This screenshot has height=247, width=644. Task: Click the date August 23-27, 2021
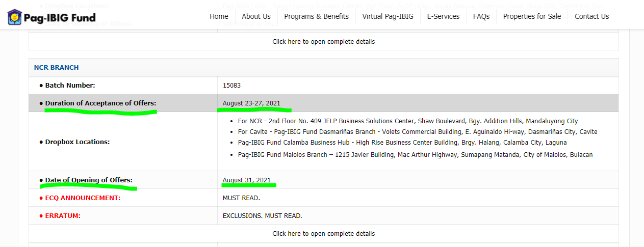pyautogui.click(x=251, y=103)
